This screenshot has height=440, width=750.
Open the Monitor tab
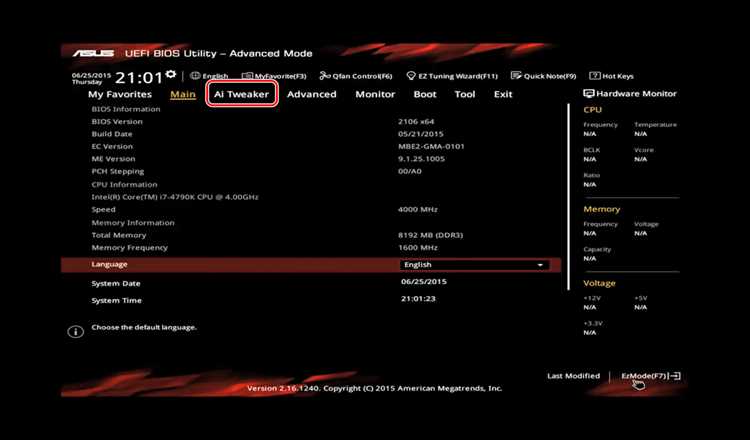click(x=375, y=94)
